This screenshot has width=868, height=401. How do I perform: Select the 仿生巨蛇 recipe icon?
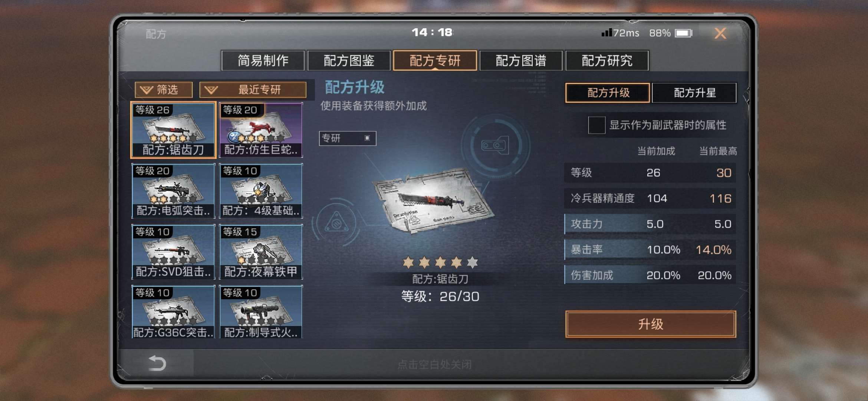pos(261,130)
